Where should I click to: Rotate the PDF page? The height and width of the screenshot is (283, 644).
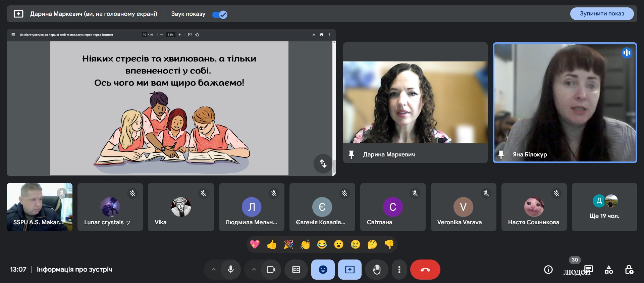[x=197, y=35]
